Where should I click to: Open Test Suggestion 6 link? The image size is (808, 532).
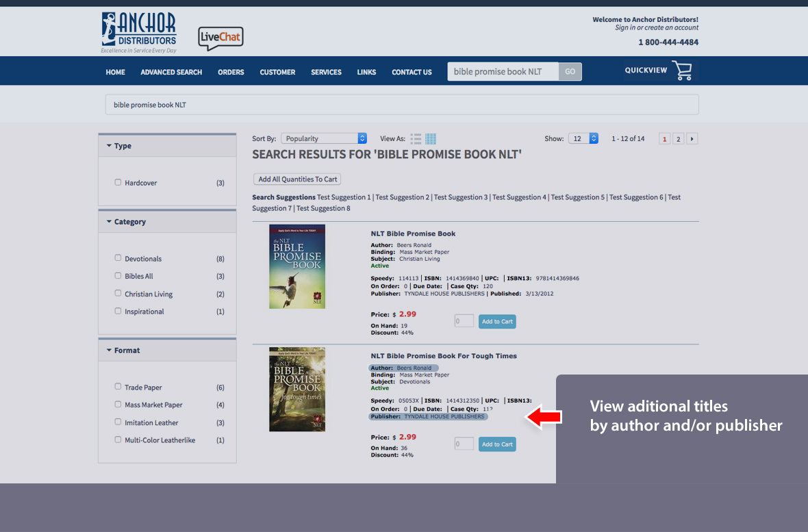coord(636,197)
